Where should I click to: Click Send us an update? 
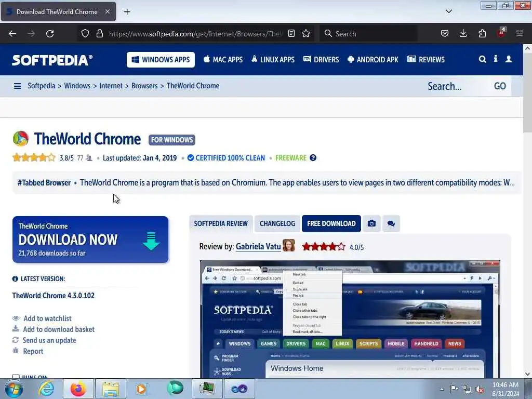pos(49,340)
